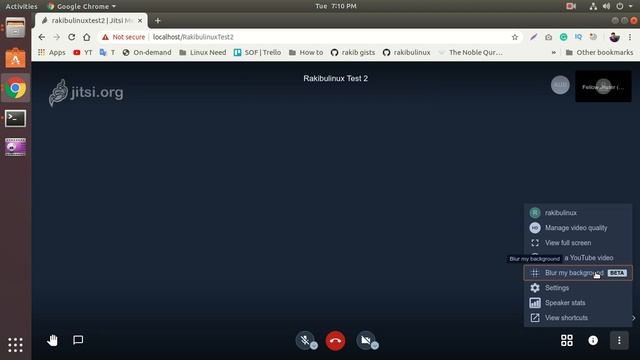Hang up the call
Screen dimensions: 640x360
[x=336, y=341]
